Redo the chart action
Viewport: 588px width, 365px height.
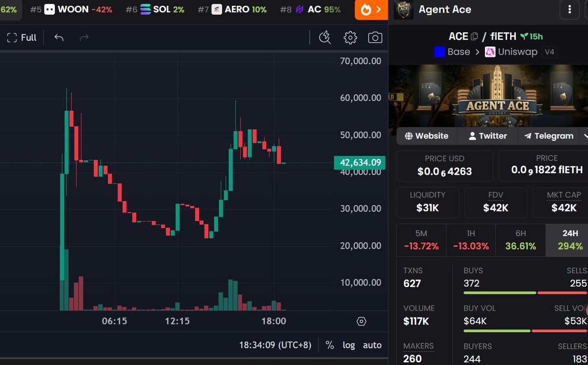pyautogui.click(x=84, y=38)
